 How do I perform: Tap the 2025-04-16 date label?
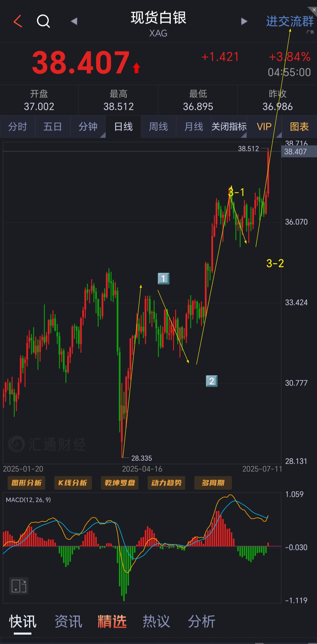(142, 469)
